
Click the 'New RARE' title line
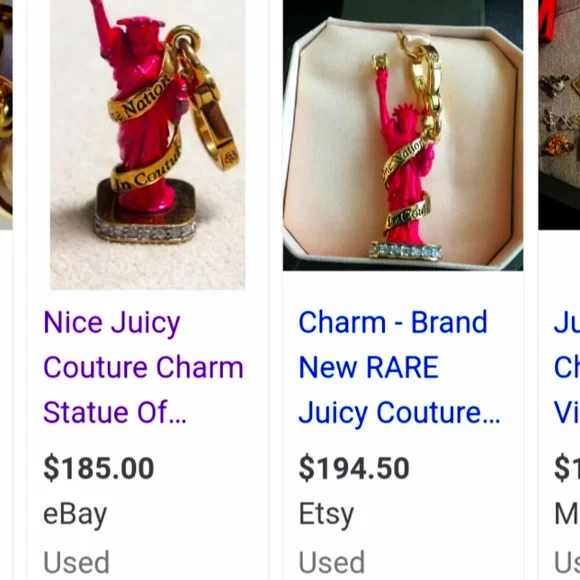point(368,367)
